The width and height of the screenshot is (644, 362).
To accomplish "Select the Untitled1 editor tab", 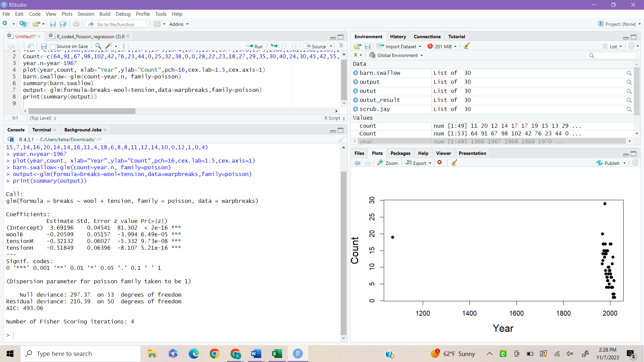I will click(x=25, y=37).
